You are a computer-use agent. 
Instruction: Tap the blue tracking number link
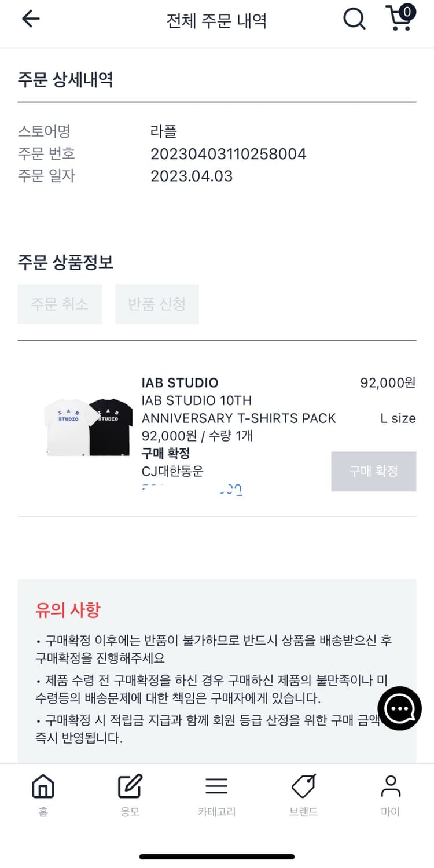192,490
